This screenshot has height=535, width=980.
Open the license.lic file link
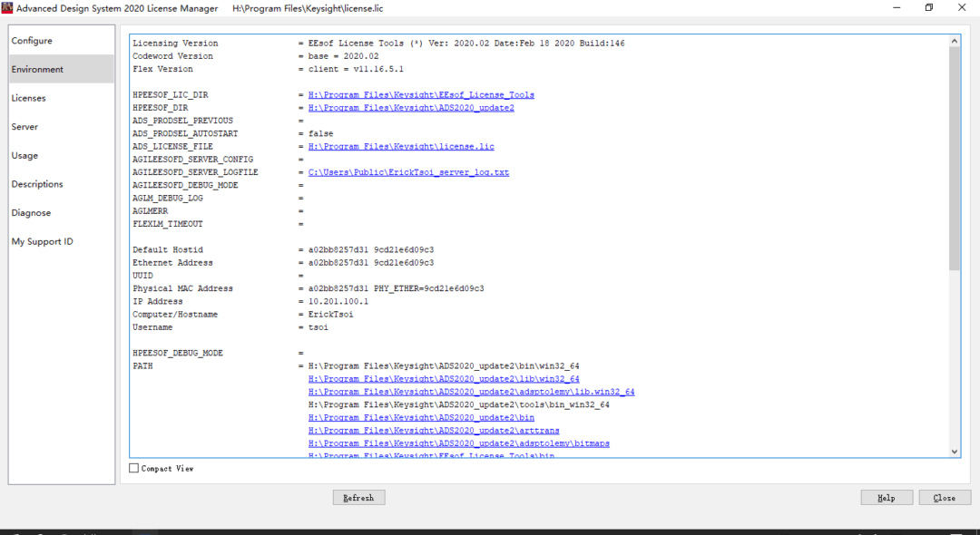tap(401, 147)
